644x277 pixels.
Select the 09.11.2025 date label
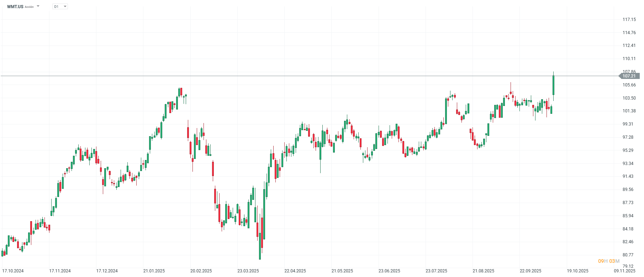click(624, 271)
